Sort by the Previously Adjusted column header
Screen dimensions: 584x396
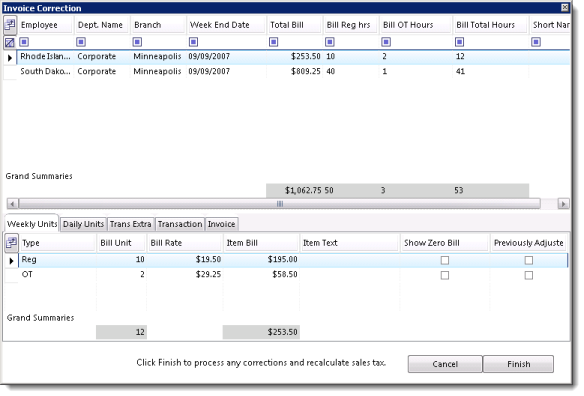[529, 243]
